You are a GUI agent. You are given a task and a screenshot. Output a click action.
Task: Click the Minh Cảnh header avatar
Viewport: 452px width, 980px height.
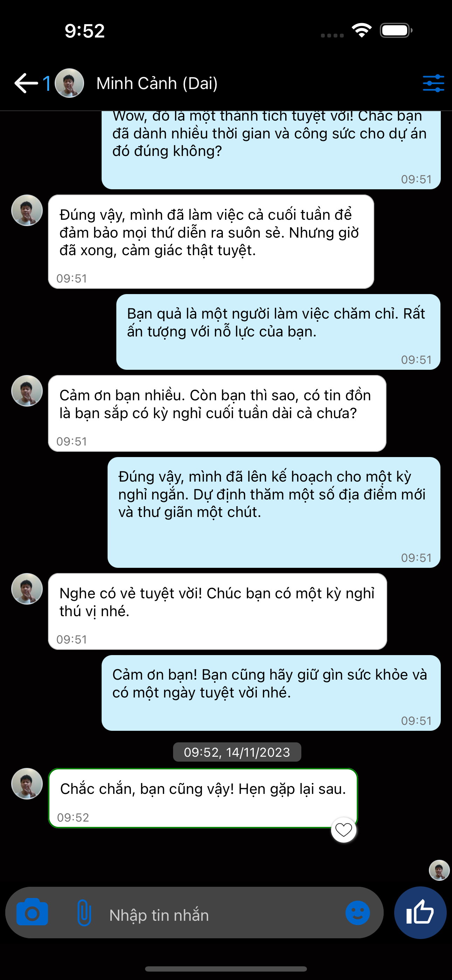coord(69,83)
